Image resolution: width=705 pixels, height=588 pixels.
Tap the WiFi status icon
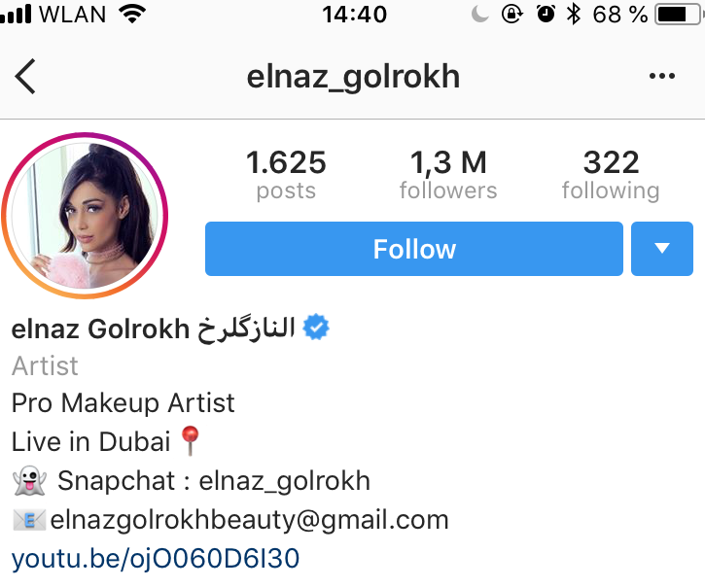(x=132, y=14)
